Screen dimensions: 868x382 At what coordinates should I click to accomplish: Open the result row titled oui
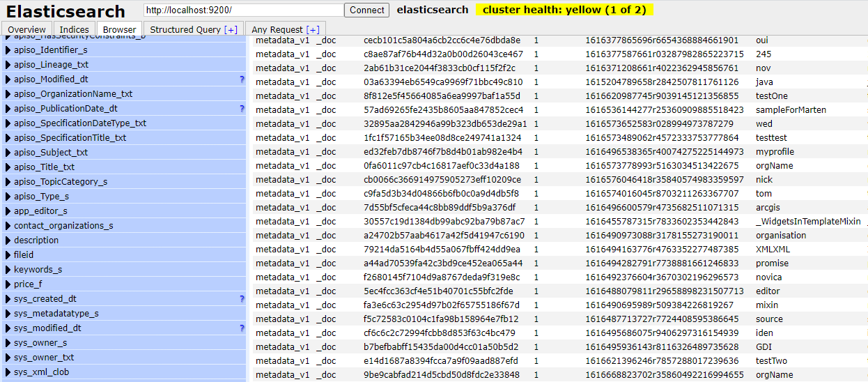(x=559, y=40)
